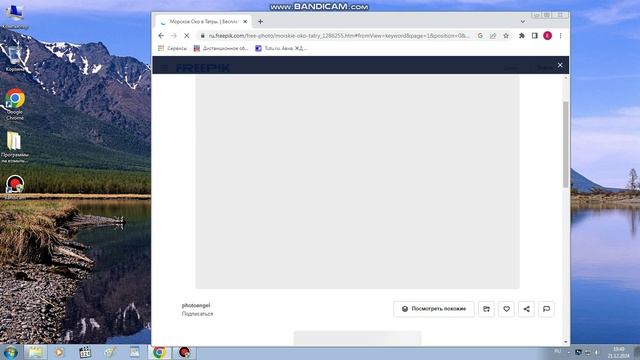Open the Tutu.ru bookmark
Viewport: 640px width, 360px height.
tap(281, 48)
